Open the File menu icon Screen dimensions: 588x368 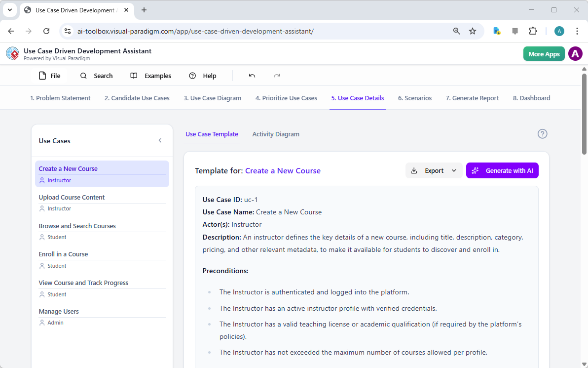(42, 76)
